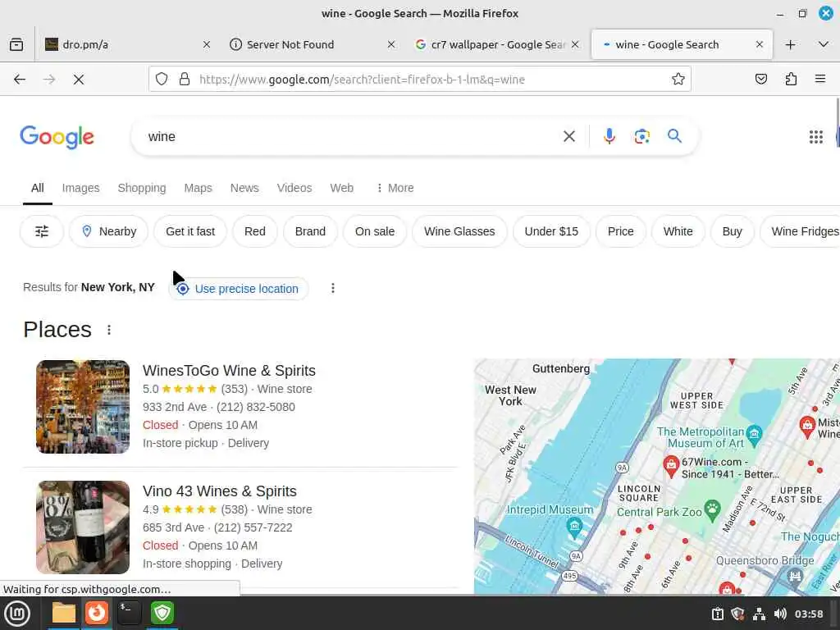Open the volume control in system tray

[780, 614]
